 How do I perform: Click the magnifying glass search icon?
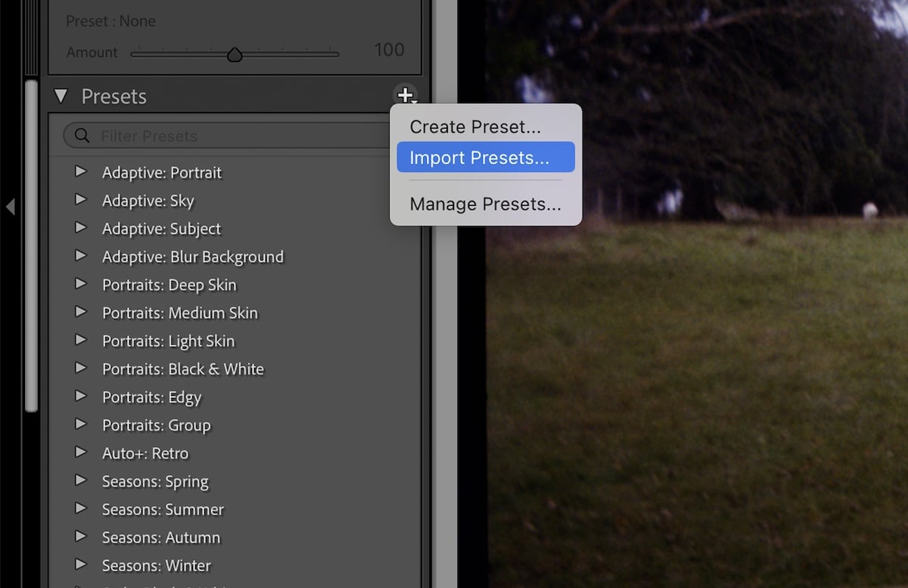point(82,135)
